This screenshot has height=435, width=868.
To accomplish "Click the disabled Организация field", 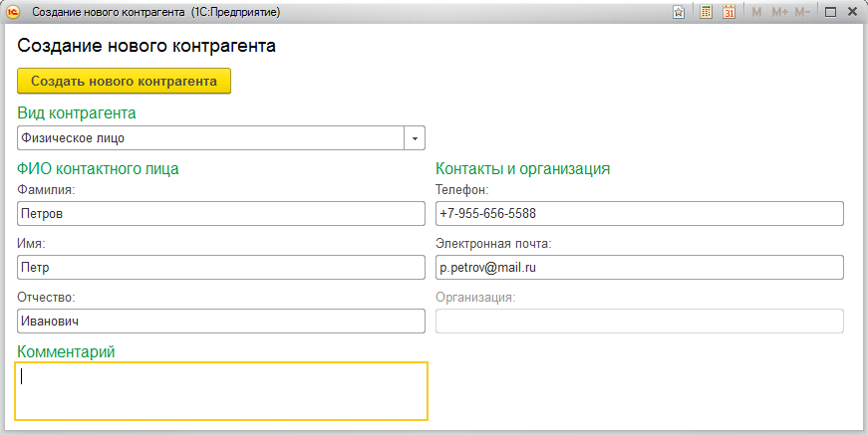I will pyautogui.click(x=640, y=321).
